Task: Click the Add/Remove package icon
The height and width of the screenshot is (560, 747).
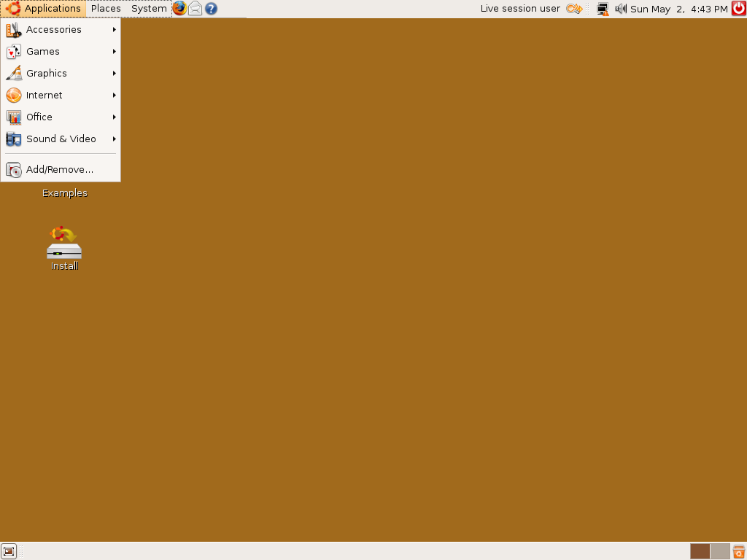Action: (14, 169)
